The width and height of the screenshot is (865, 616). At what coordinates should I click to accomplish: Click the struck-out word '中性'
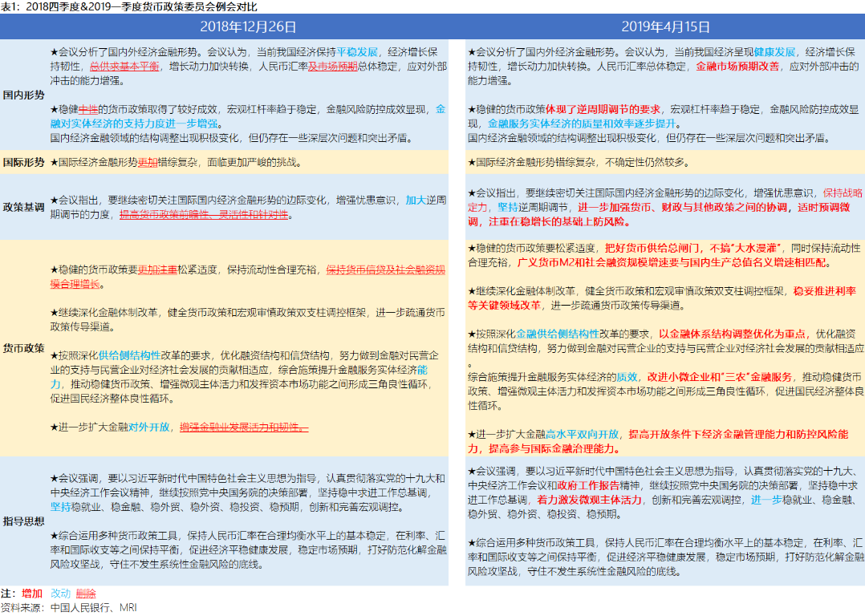[x=88, y=109]
